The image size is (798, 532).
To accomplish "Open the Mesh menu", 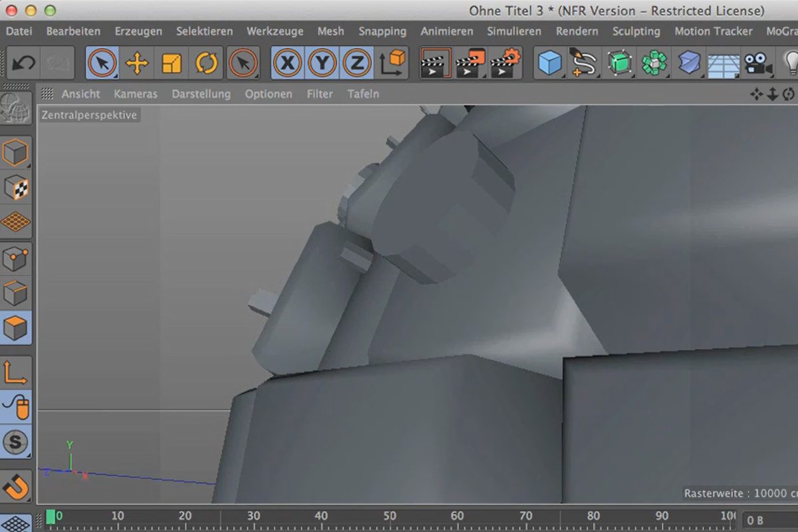I will pyautogui.click(x=331, y=31).
